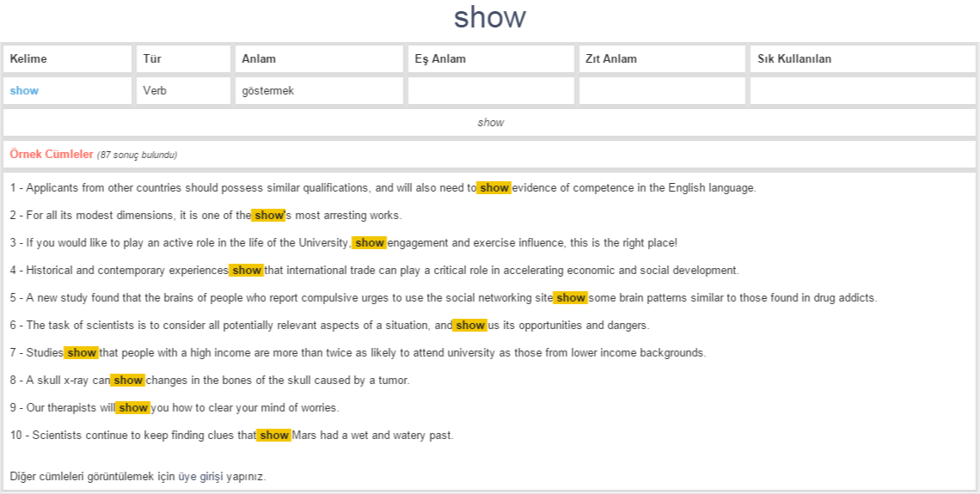Click the blue "show" word link
This screenshot has width=980, height=494.
[x=24, y=91]
